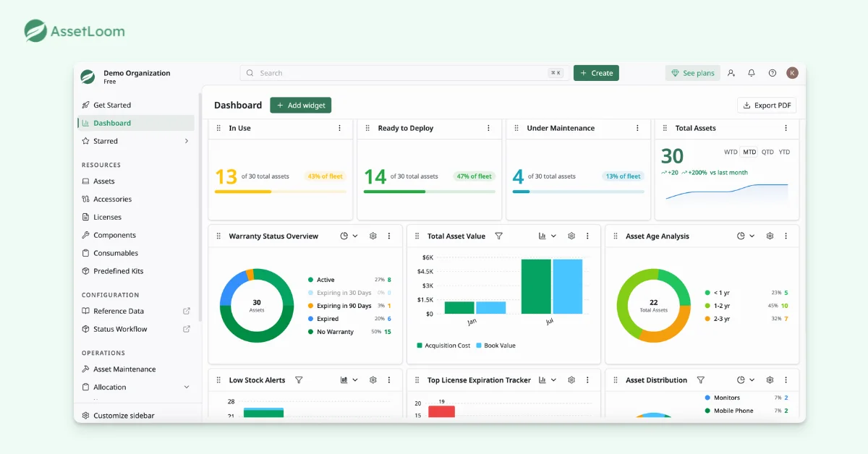Open Asset Age Analysis settings gear
Screen dimensions: 868x454
click(x=770, y=236)
